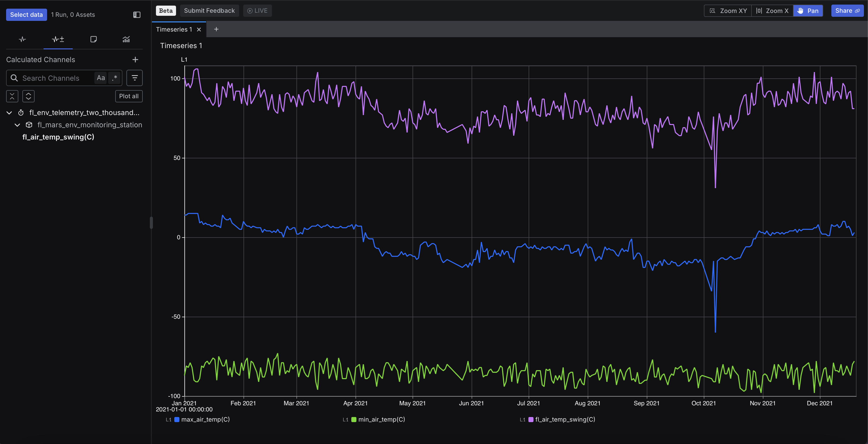The width and height of the screenshot is (868, 444).
Task: Collapse the fl_env_telemetry run node
Action: point(9,113)
